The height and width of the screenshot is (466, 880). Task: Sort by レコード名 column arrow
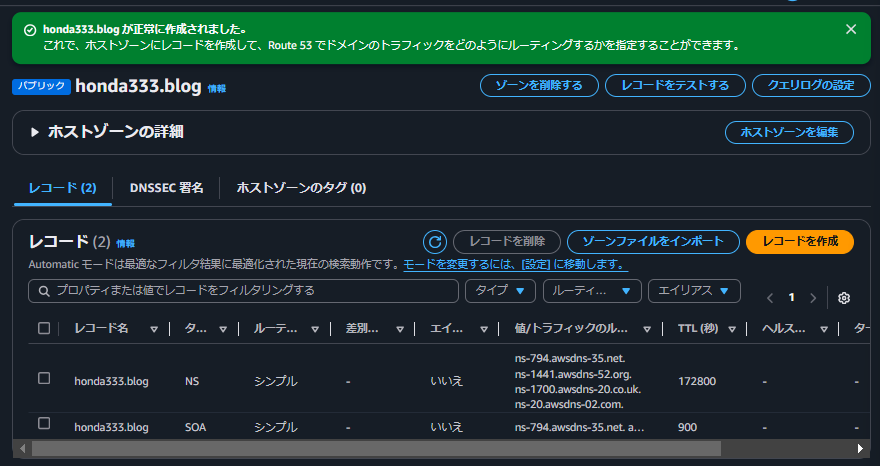tap(154, 330)
